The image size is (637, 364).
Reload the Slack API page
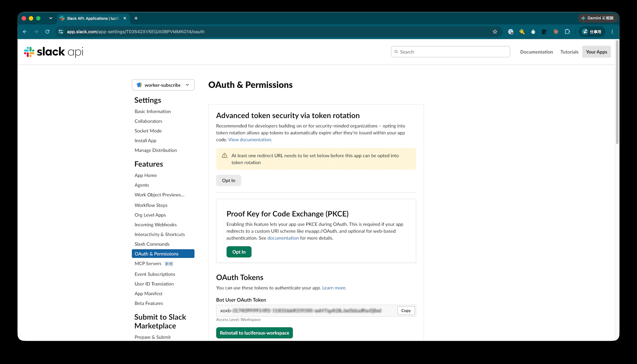pos(47,31)
